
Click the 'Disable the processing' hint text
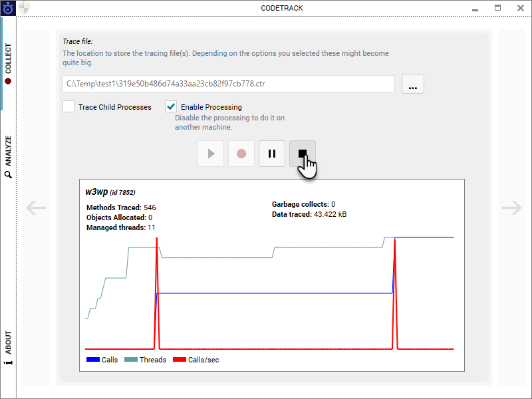click(x=229, y=122)
